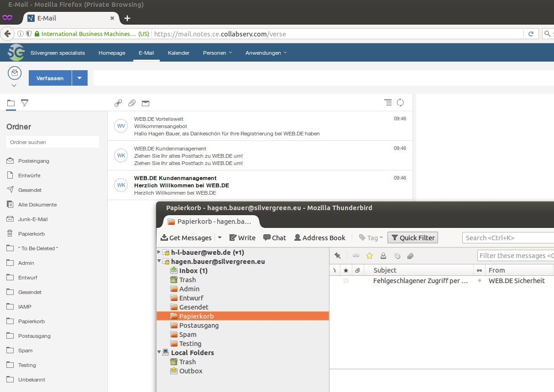Toggle the pin 'keep filters' icon
554x392 pixels.
[337, 256]
